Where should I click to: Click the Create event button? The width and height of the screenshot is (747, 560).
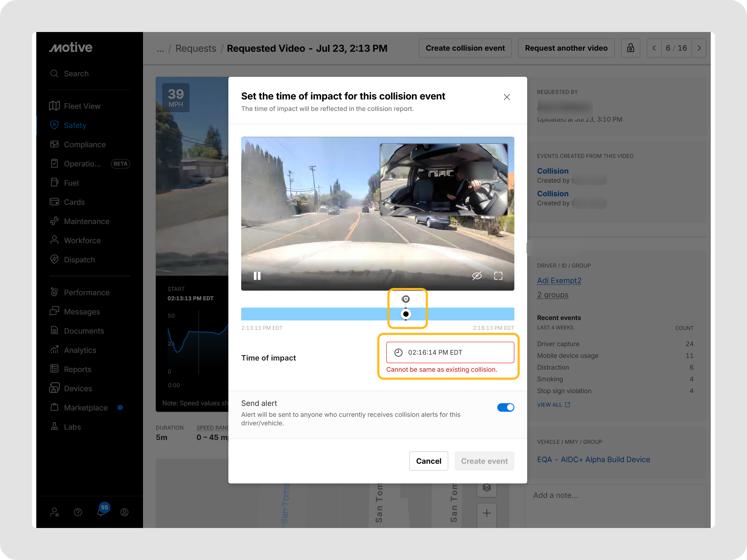pyautogui.click(x=484, y=461)
